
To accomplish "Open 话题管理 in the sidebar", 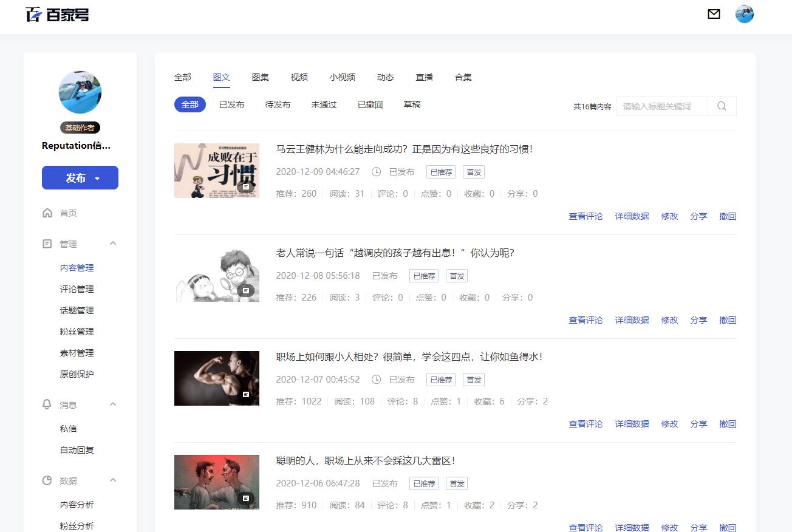I will 77,310.
